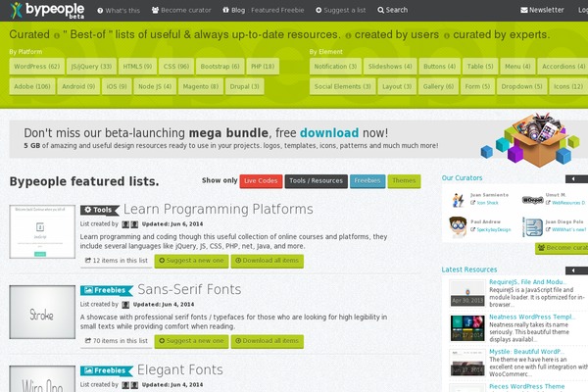Open the Elegant Fonts list title

[x=180, y=369]
